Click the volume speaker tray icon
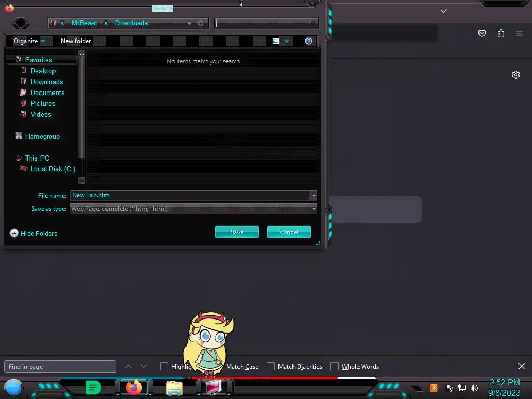 pyautogui.click(x=474, y=388)
